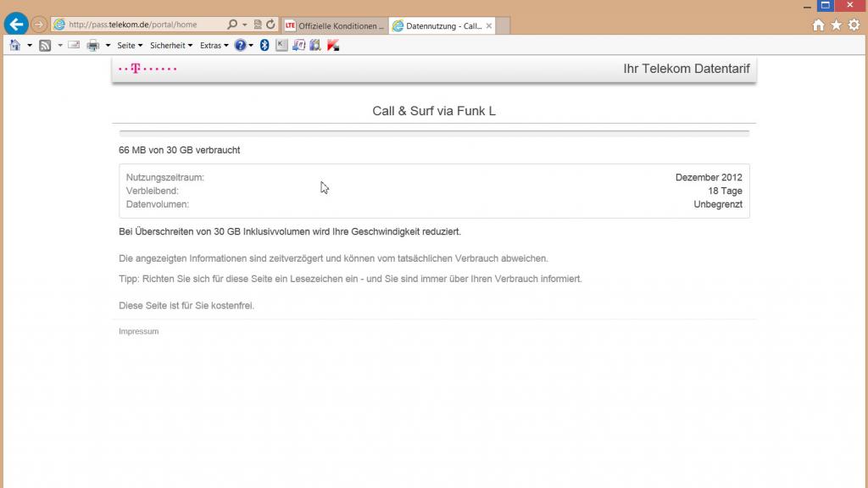Click the blue Help question mark icon
This screenshot has width=868, height=488.
point(240,46)
